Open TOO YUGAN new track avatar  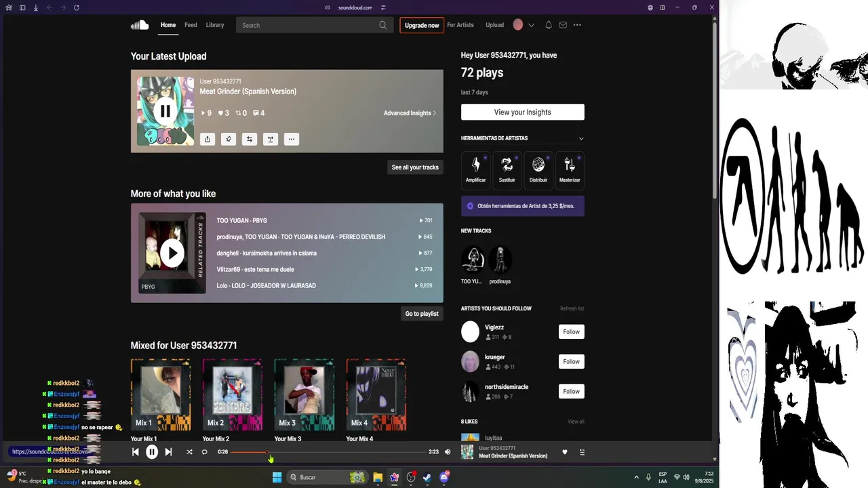coord(473,259)
